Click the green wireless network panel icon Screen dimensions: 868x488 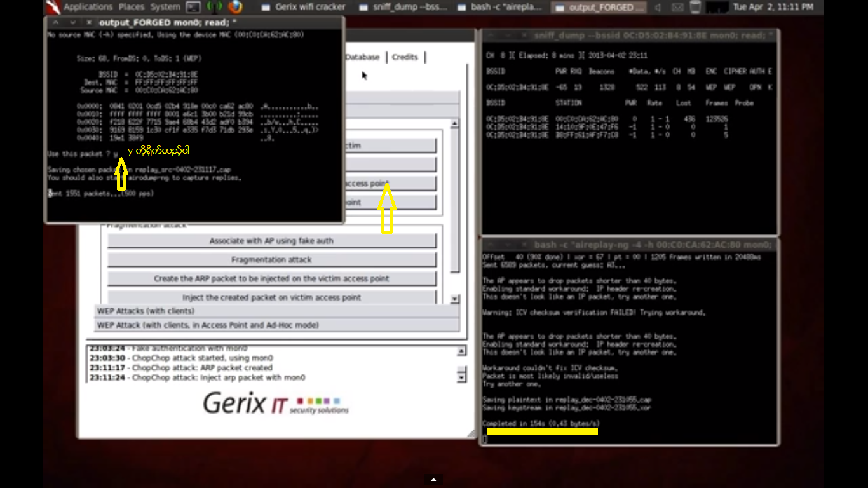(x=214, y=7)
